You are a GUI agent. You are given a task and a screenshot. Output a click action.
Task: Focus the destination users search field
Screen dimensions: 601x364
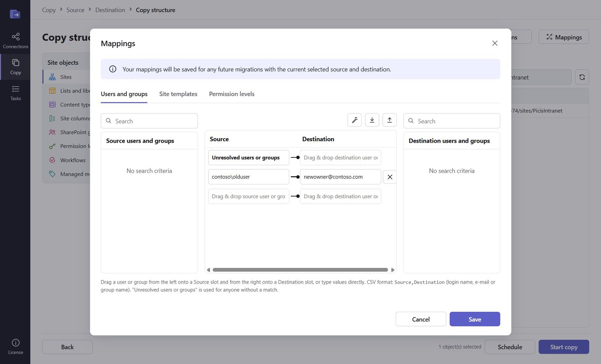452,121
